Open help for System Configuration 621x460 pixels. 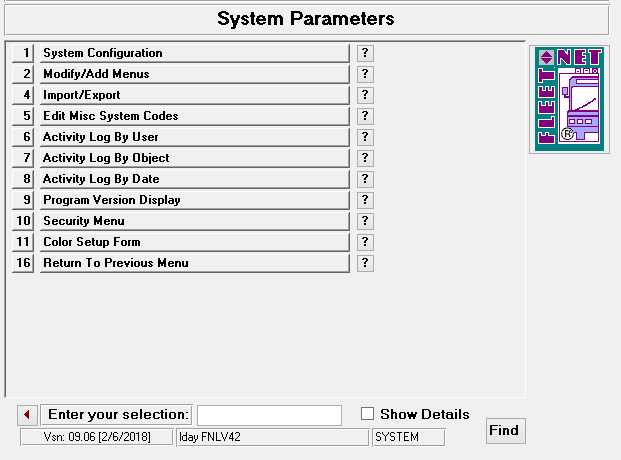click(x=366, y=53)
